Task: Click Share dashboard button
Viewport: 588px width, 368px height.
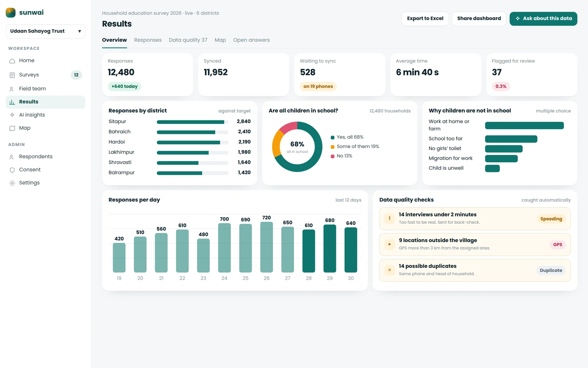Action: point(479,18)
